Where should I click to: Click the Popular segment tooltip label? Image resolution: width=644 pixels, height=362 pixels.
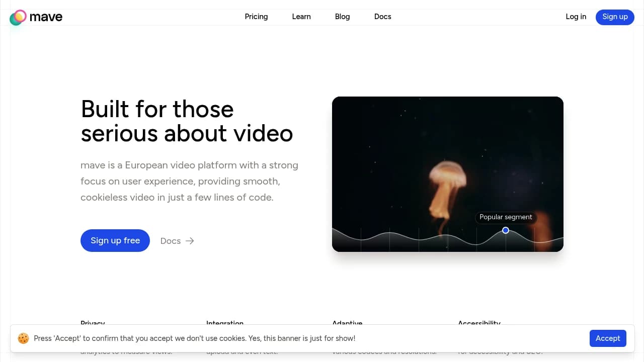click(506, 217)
